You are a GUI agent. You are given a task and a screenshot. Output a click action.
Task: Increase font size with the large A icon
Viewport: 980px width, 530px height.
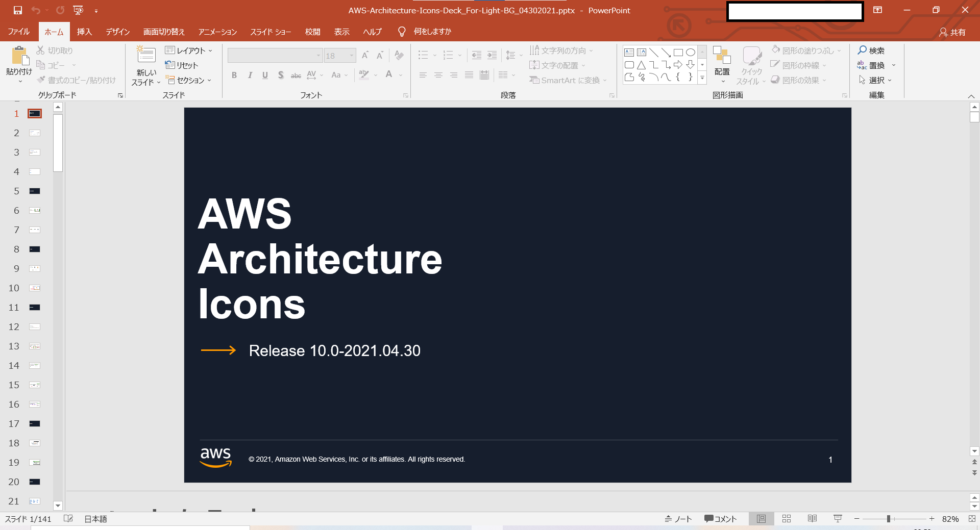pos(365,55)
